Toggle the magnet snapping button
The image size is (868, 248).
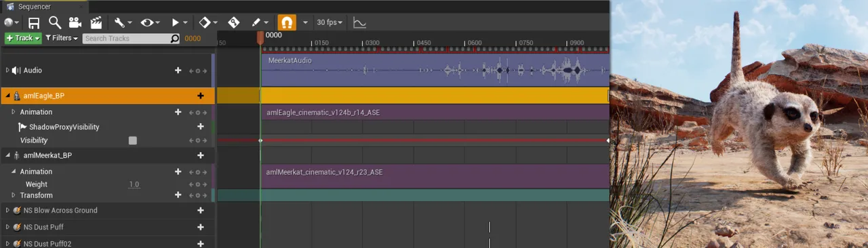[287, 22]
